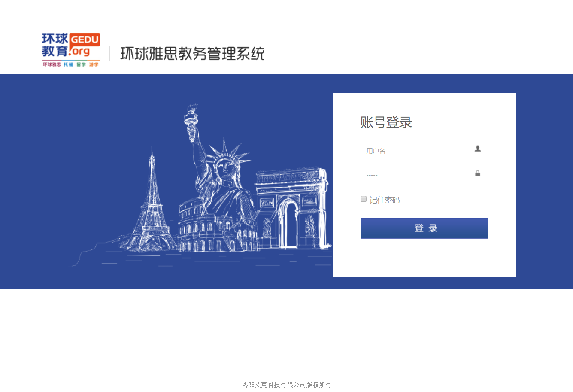Click the 记住密码 label text
The height and width of the screenshot is (392, 573).
[385, 200]
